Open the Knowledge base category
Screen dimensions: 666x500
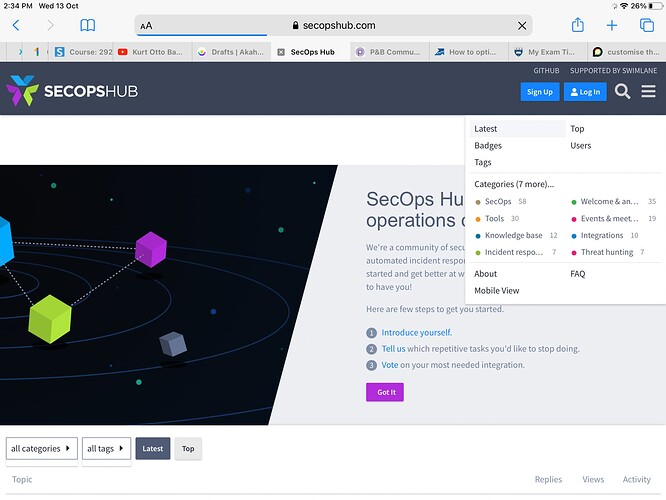click(x=513, y=235)
